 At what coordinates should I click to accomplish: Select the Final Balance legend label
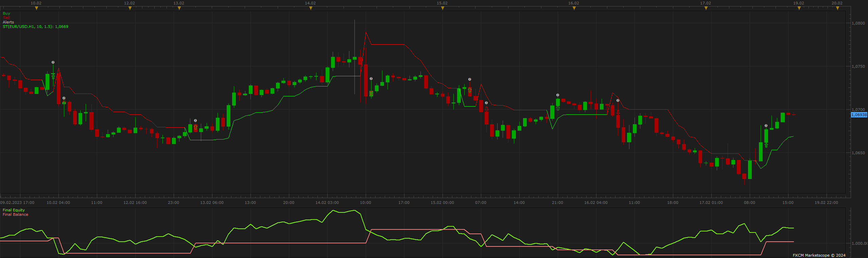click(x=15, y=214)
